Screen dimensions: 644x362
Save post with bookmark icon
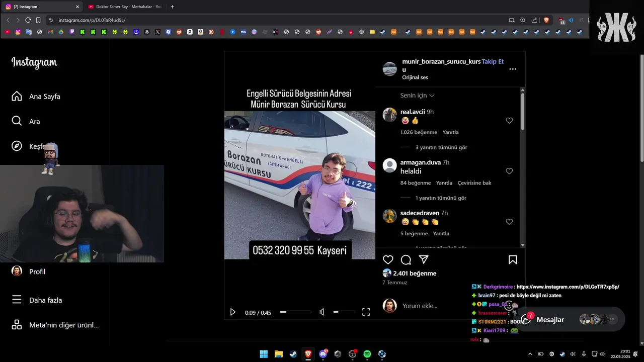513,260
